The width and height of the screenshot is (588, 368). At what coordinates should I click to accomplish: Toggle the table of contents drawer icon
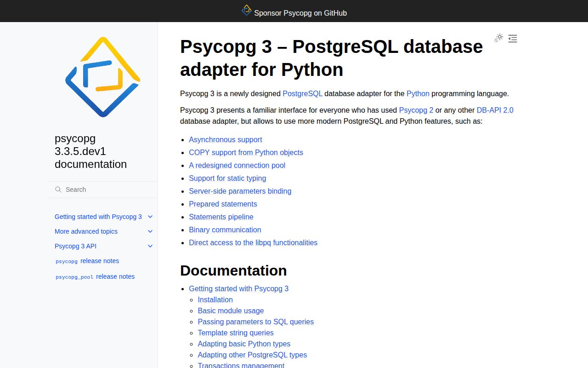click(x=513, y=39)
